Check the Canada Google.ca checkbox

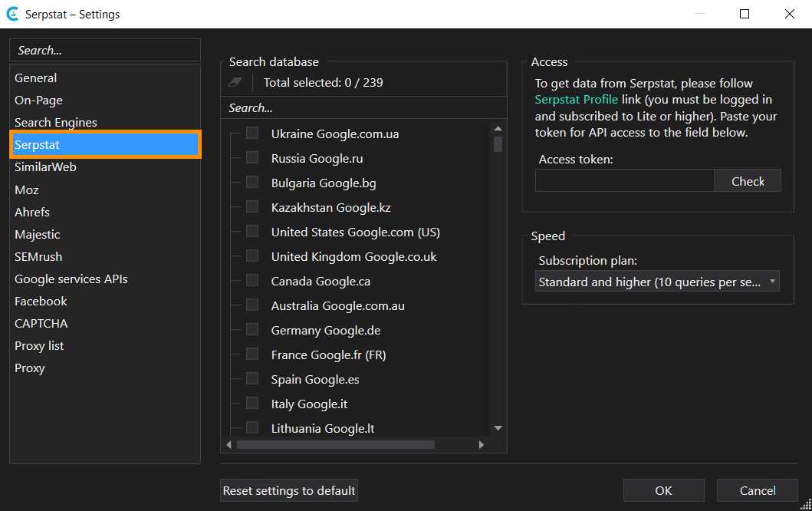pyautogui.click(x=252, y=280)
